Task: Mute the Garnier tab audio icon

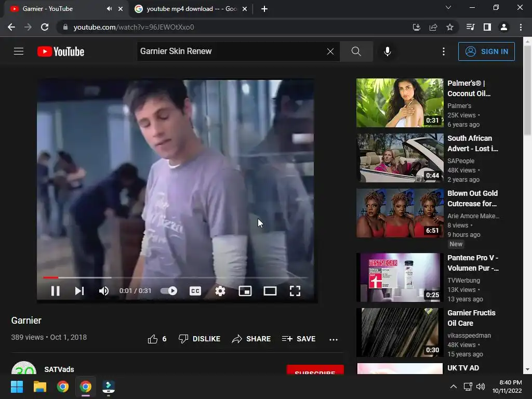Action: tap(109, 9)
